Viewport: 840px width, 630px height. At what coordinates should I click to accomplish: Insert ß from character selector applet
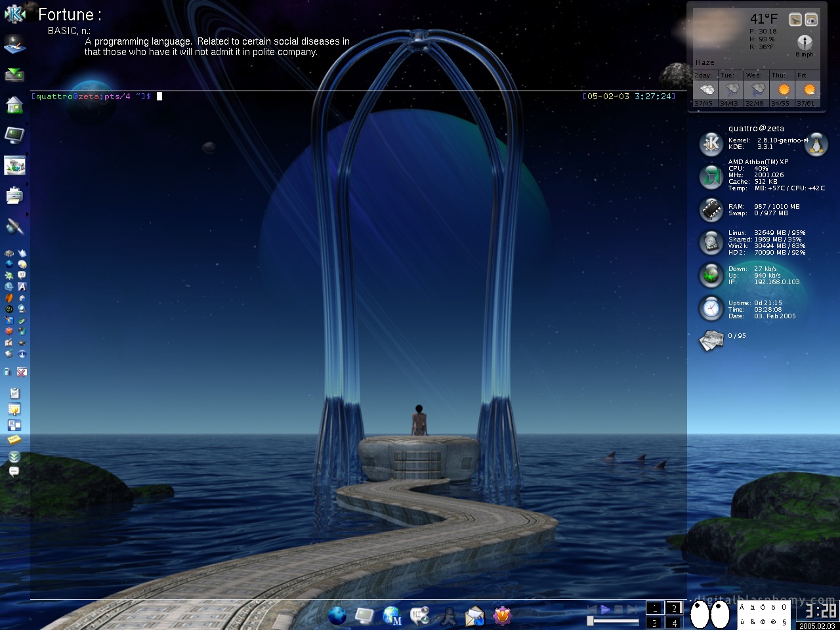pyautogui.click(x=753, y=622)
